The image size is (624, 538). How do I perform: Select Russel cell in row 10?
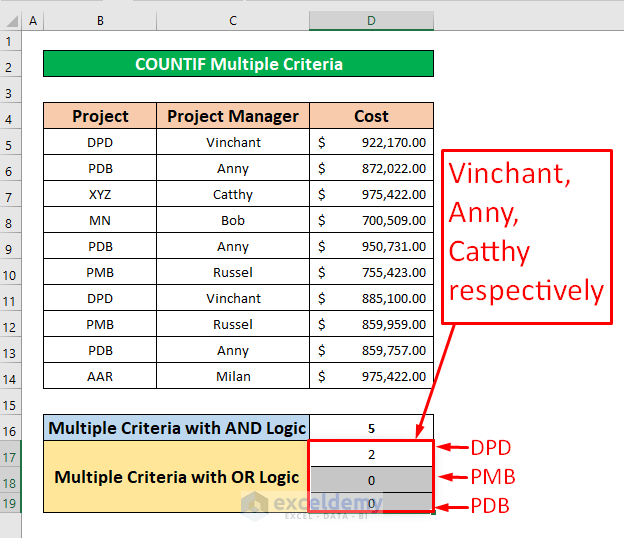tap(233, 272)
